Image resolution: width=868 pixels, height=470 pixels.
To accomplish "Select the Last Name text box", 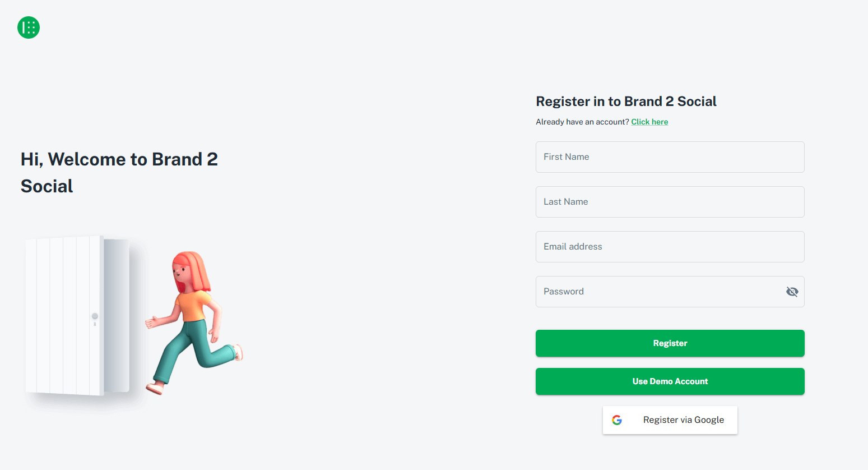I will coord(670,202).
